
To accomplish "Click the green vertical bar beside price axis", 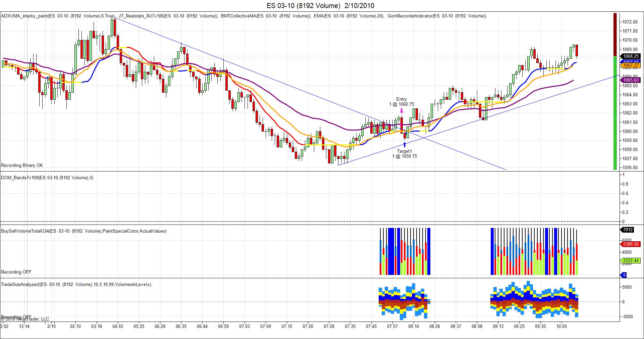I will 615,113.
